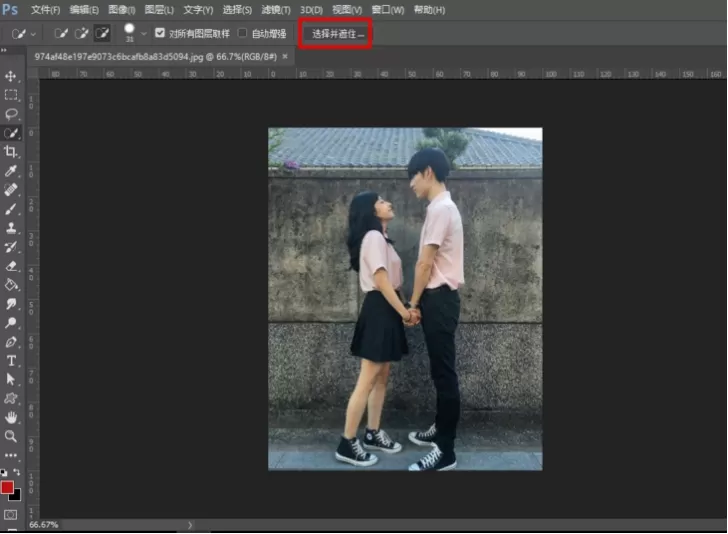Open the 帮助(H) menu
The width and height of the screenshot is (728, 534).
[x=429, y=10]
